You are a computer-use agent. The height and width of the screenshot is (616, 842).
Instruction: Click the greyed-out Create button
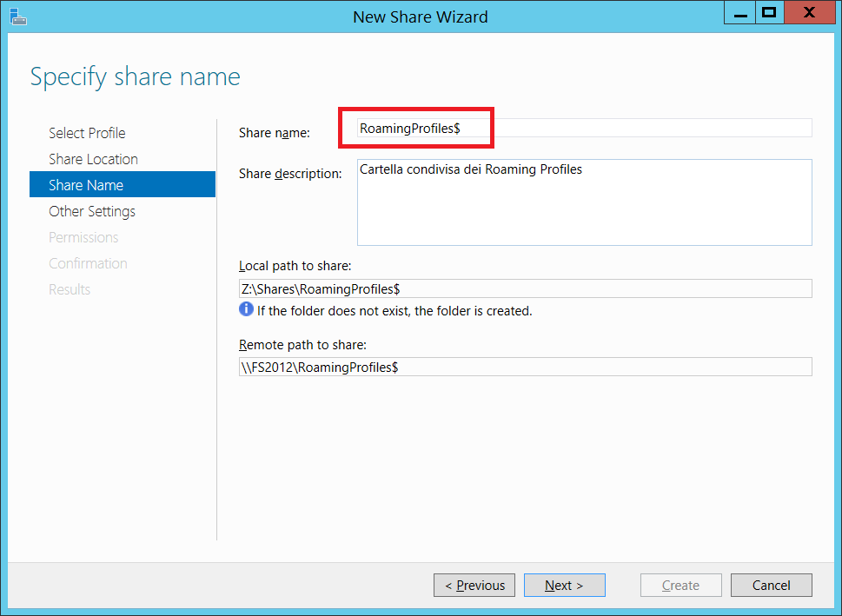click(x=681, y=586)
